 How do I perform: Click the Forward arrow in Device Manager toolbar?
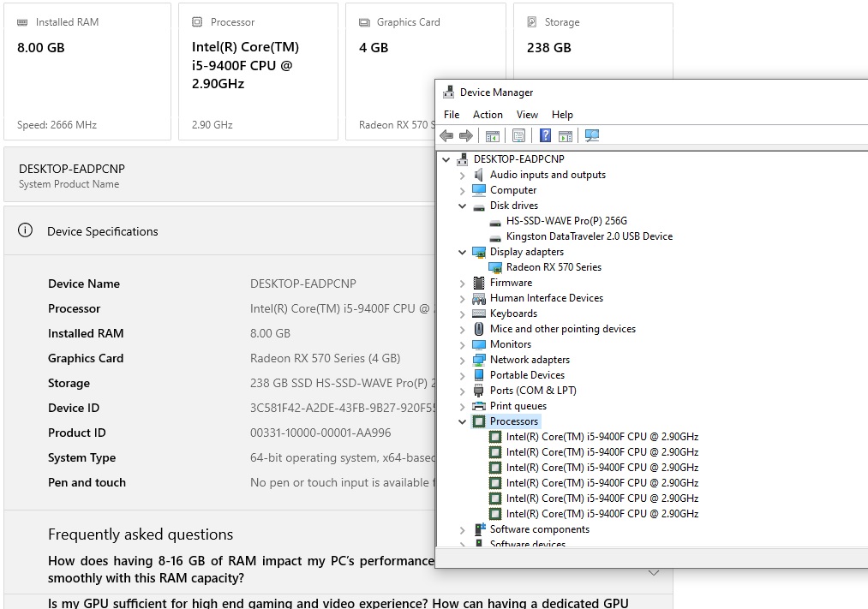tap(466, 135)
